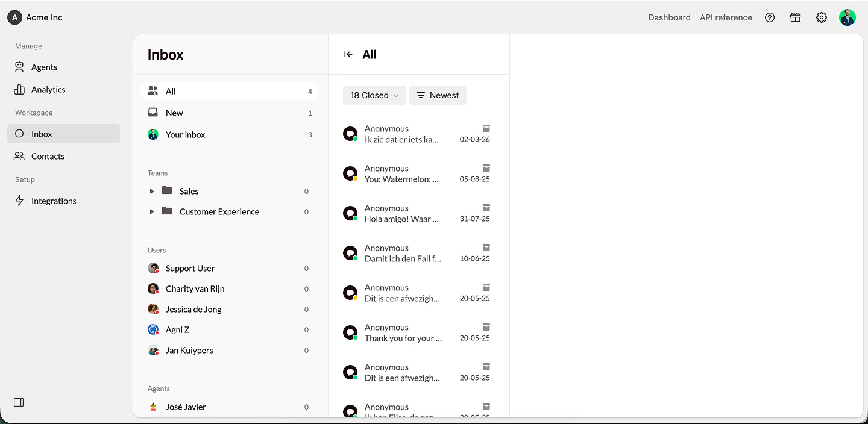Click the date 20-05-25 of Thank you conversation
The height and width of the screenshot is (424, 868).
click(475, 338)
